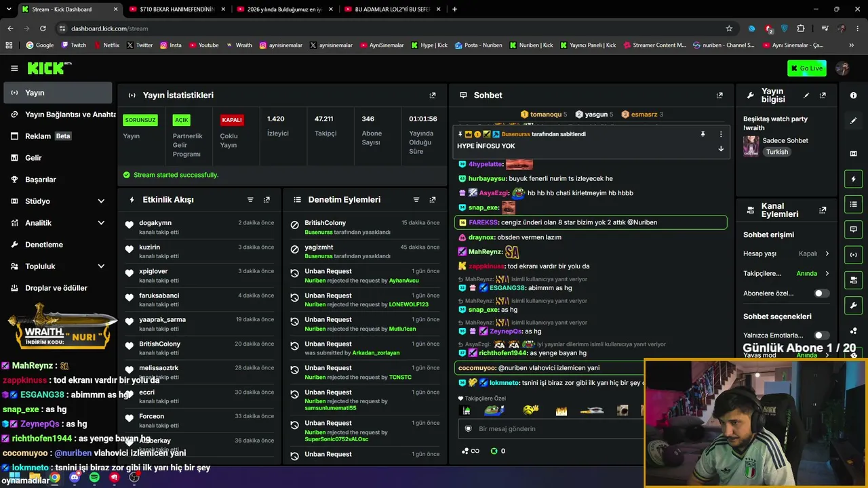Select the pepe frog emote below chat
Viewport: 868px width, 488px height.
click(494, 410)
